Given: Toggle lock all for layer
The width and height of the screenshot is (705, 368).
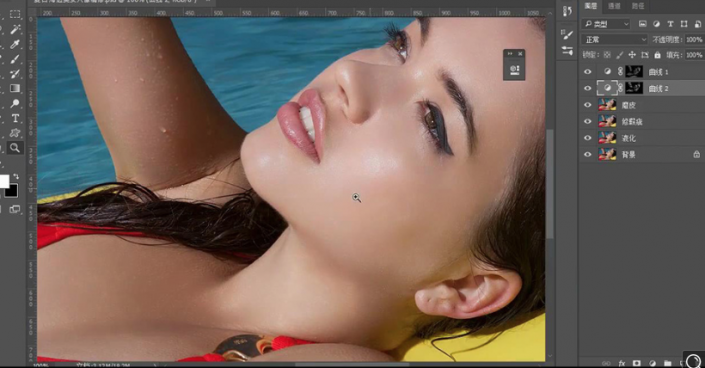Looking at the screenshot, I should (657, 55).
